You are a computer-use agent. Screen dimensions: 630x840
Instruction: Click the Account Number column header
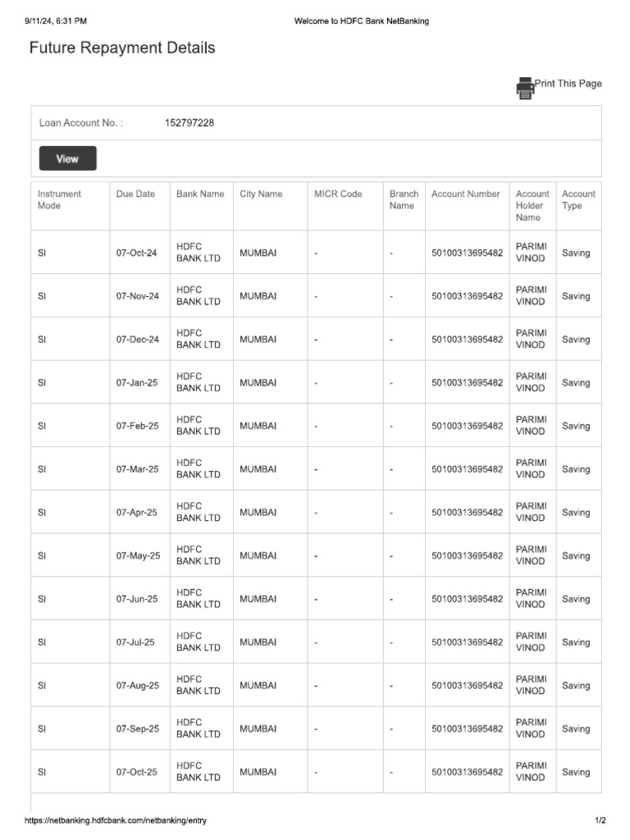[465, 194]
